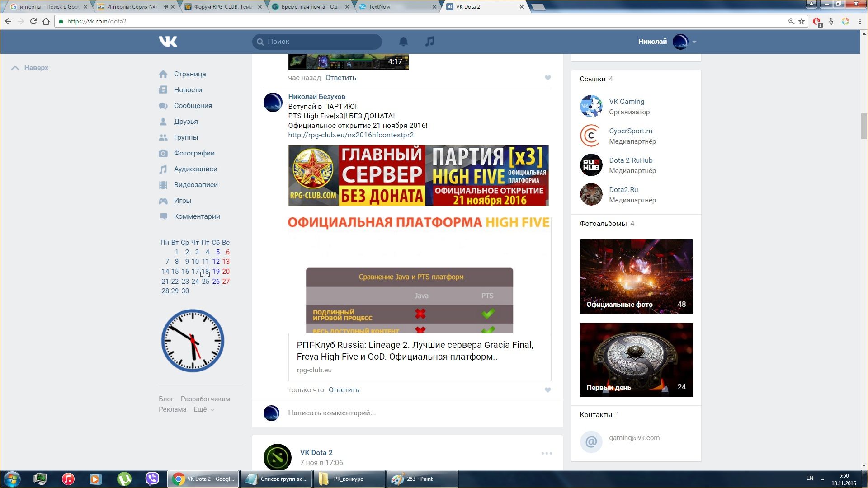Click Наверх to return to top
The height and width of the screenshot is (488, 868).
click(x=30, y=68)
